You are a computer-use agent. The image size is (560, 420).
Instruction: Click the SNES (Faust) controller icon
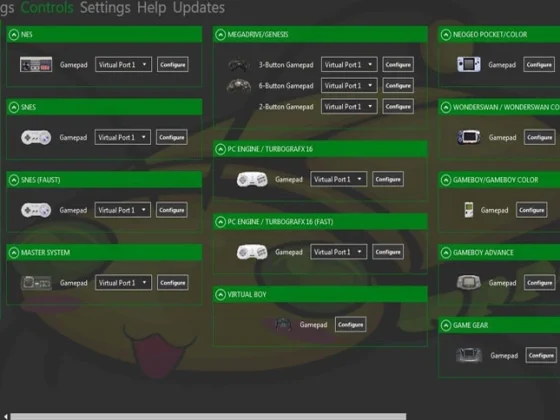tap(36, 210)
